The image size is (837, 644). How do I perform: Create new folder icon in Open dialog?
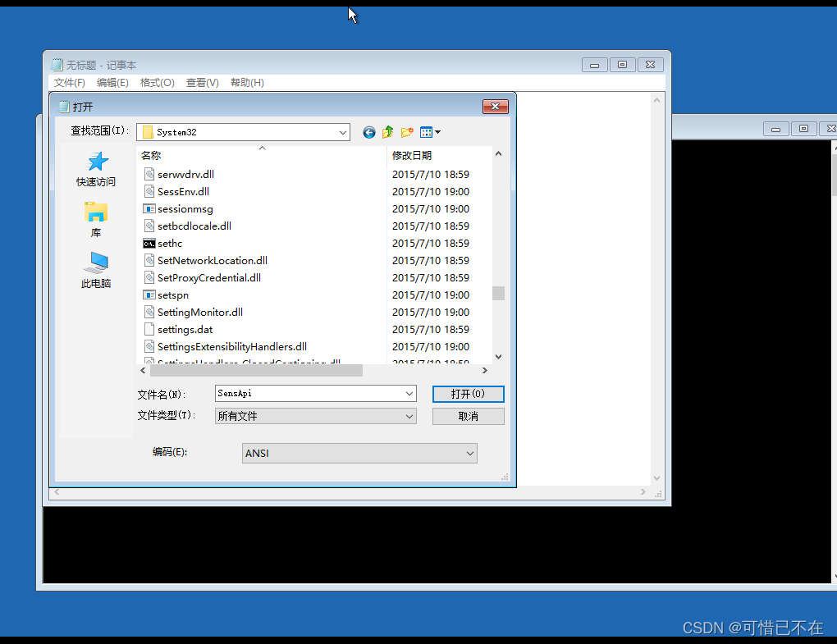click(x=407, y=132)
